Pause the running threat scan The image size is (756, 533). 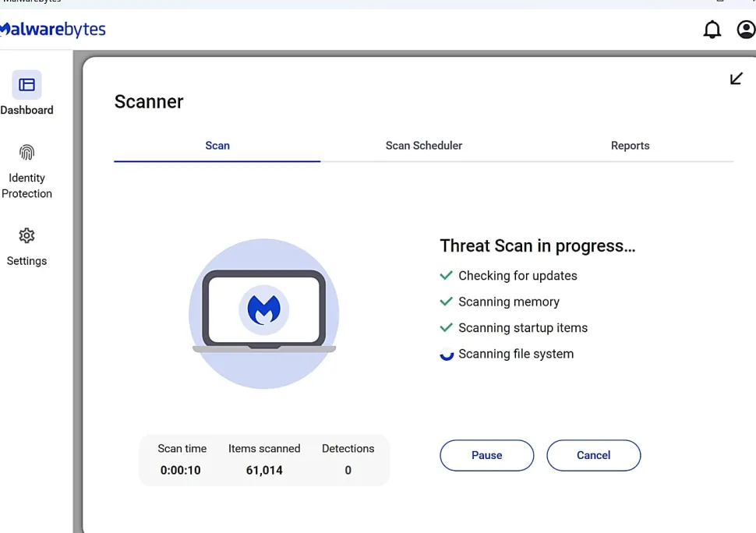(486, 455)
